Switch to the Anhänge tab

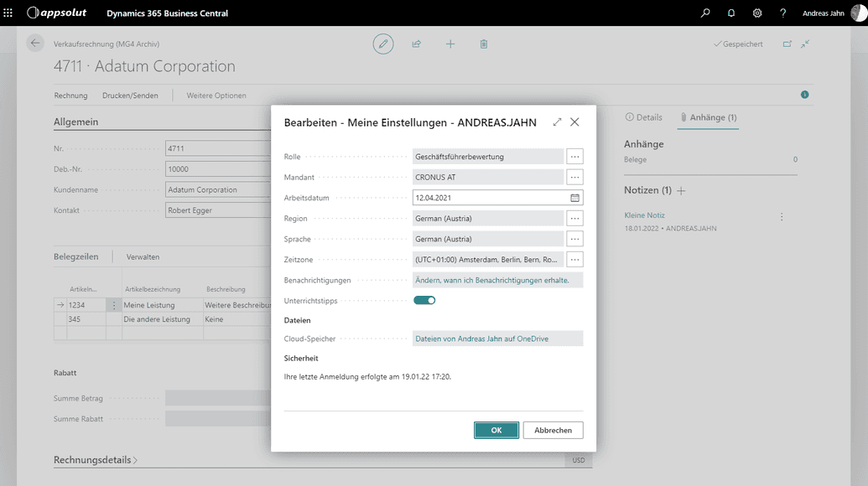(709, 117)
